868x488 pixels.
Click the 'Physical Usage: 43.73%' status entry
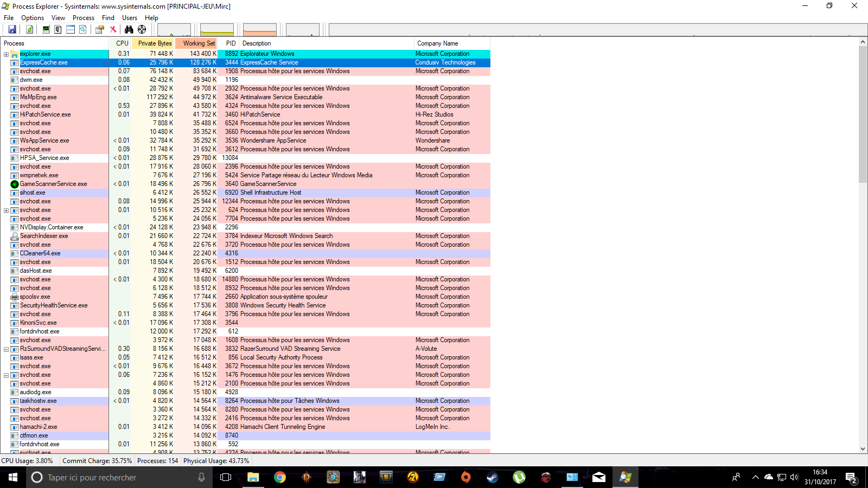(x=216, y=461)
